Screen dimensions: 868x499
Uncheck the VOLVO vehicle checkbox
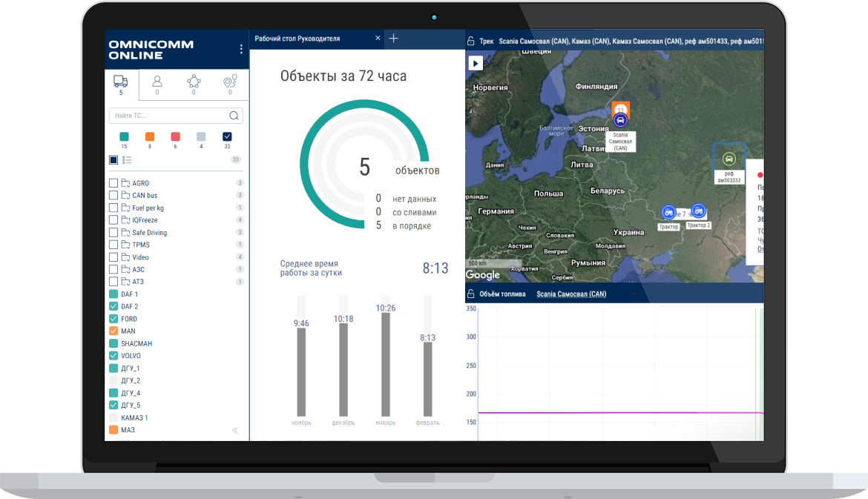(114, 356)
